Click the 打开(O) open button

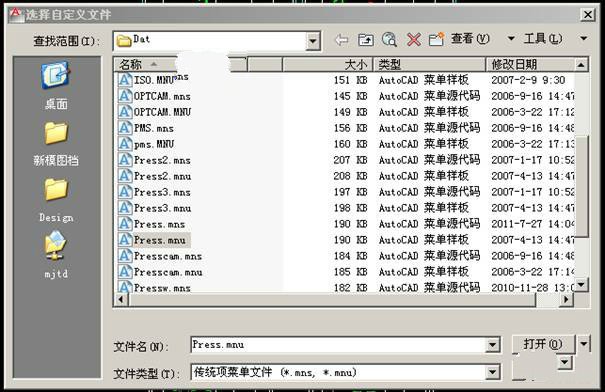543,344
